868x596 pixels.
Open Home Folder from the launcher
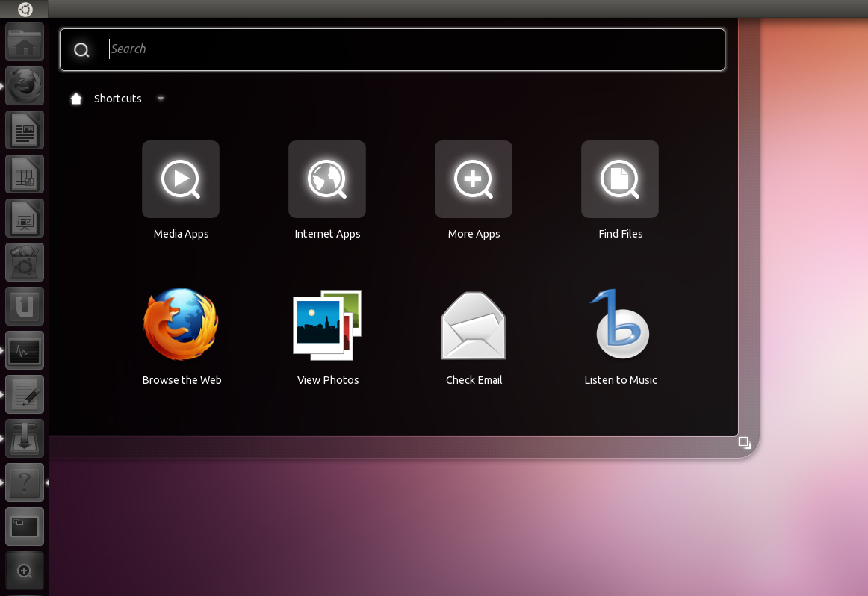[x=25, y=42]
